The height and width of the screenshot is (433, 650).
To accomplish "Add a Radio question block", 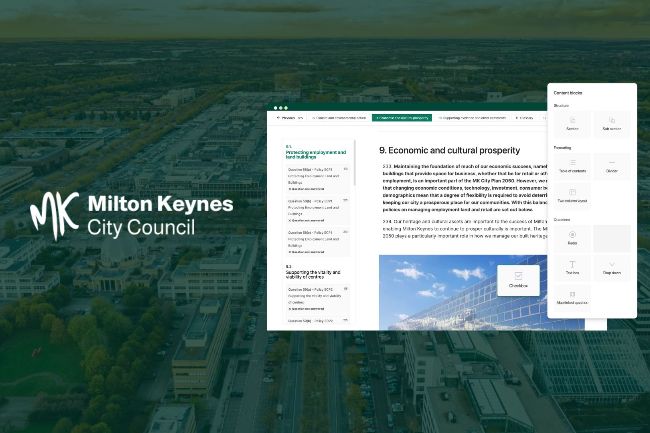I will (x=572, y=238).
